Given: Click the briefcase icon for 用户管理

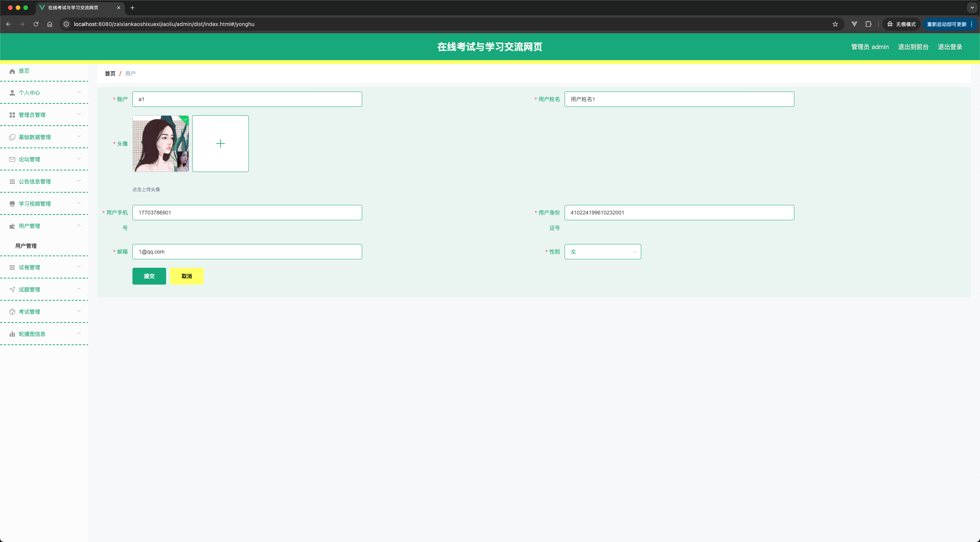Looking at the screenshot, I should [x=12, y=226].
